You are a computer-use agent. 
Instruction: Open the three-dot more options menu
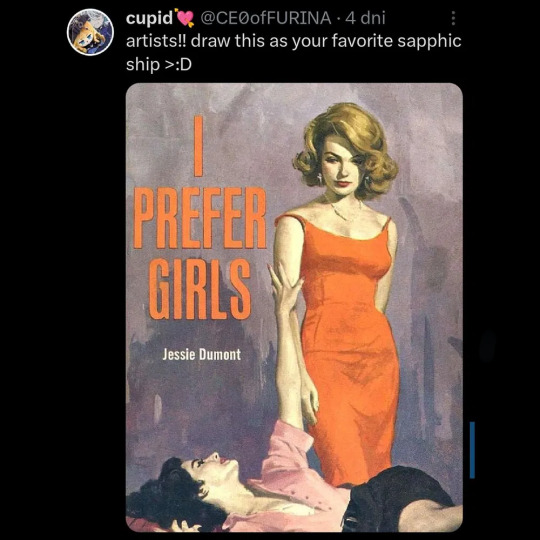[x=453, y=18]
